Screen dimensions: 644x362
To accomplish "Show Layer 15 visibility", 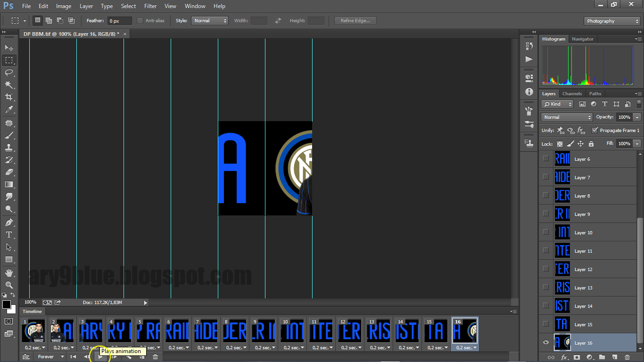I will pos(546,324).
